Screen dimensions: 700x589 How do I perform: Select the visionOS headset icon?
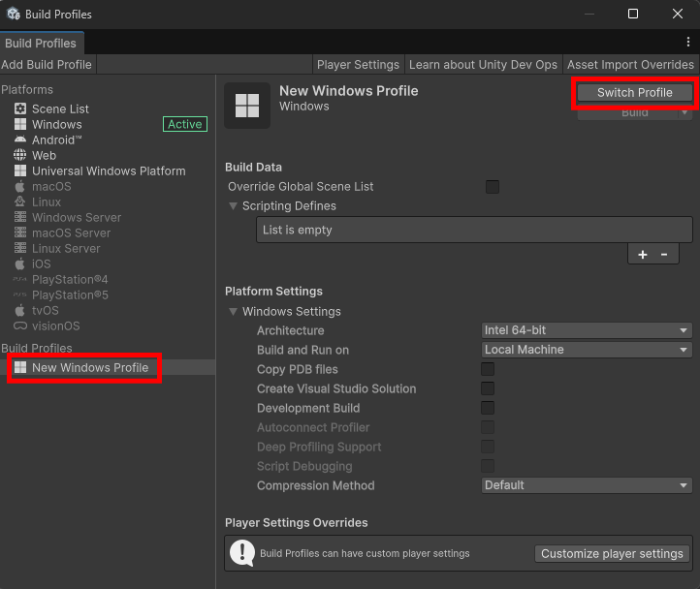point(20,325)
